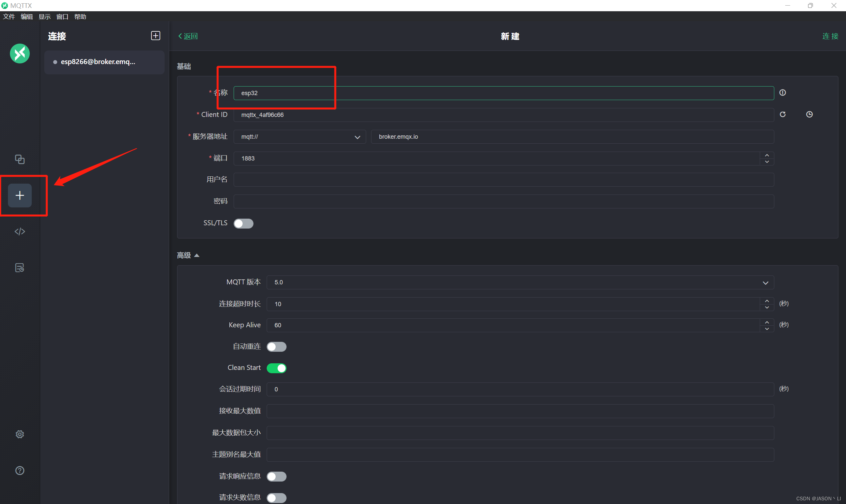Open the 帮助 menu
Image resolution: width=846 pixels, height=504 pixels.
pos(80,16)
